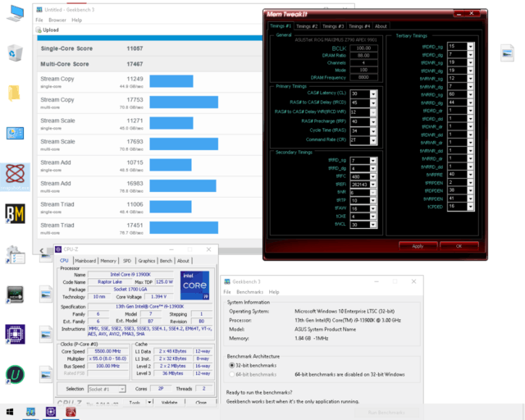Open the Browser menu in Untitled Geekbench window
This screenshot has width=525, height=420.
click(57, 20)
